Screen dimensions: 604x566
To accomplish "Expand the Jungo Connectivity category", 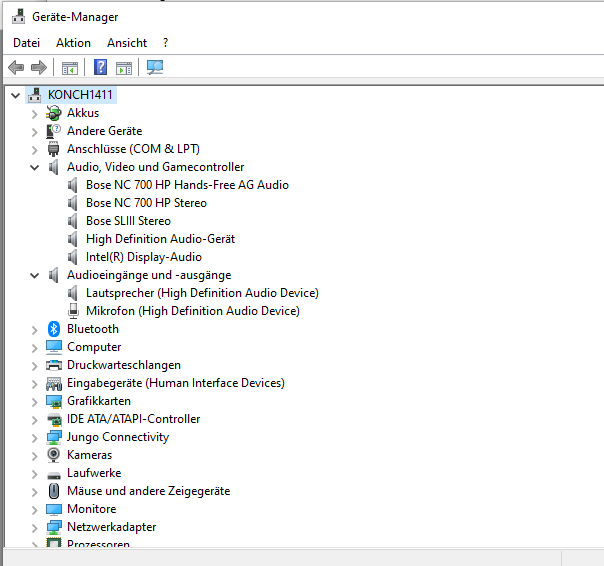I will pyautogui.click(x=35, y=438).
